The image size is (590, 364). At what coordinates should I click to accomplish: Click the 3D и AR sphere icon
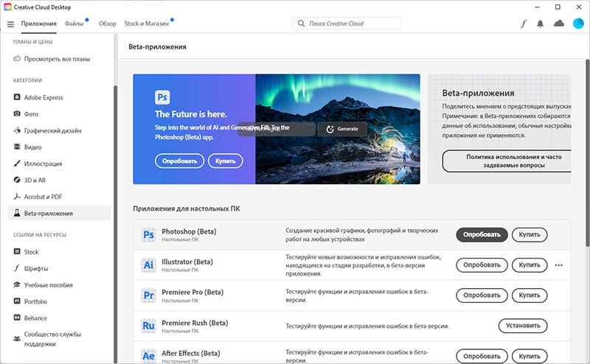point(17,180)
